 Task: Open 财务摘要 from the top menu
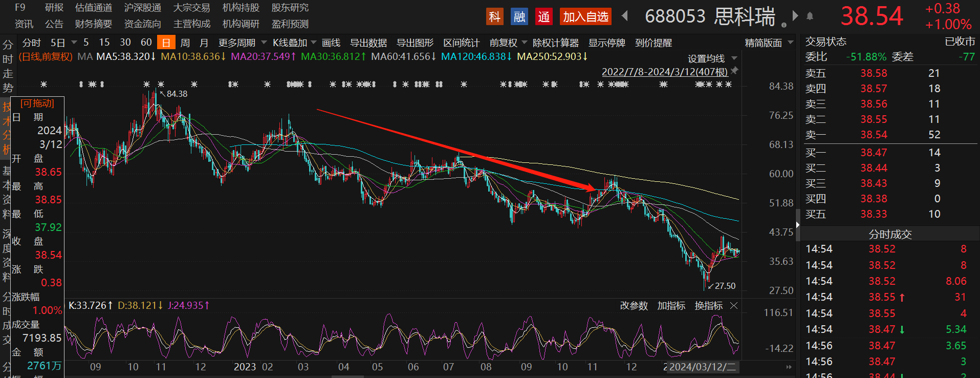[x=94, y=24]
